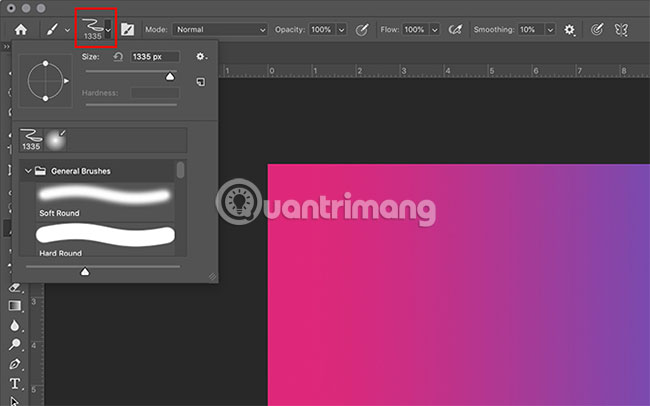Click the brush angle and roundness preview
The width and height of the screenshot is (650, 406).
click(x=46, y=81)
